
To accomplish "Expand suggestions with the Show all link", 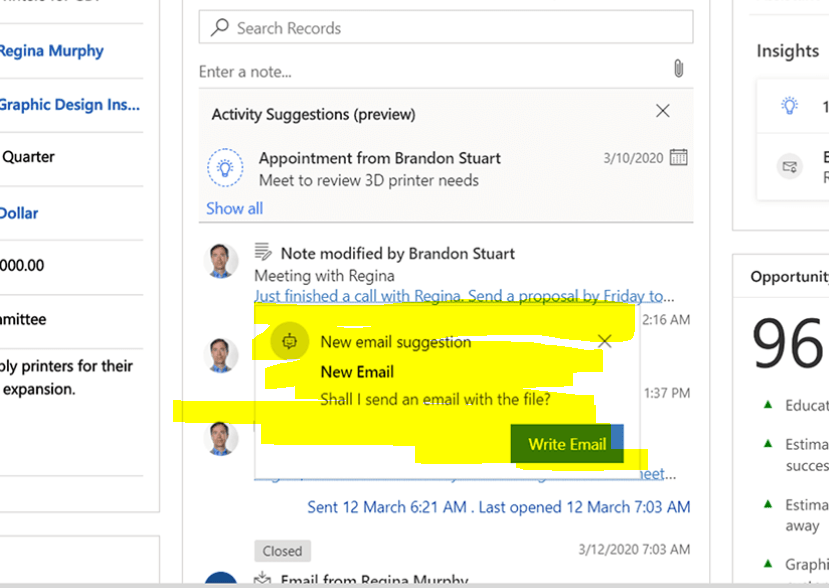I will click(x=233, y=208).
